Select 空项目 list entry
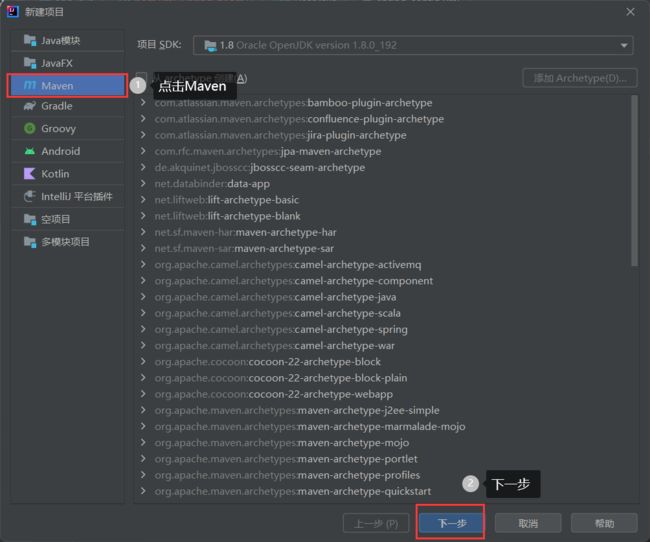The height and width of the screenshot is (542, 650). pyautogui.click(x=67, y=219)
